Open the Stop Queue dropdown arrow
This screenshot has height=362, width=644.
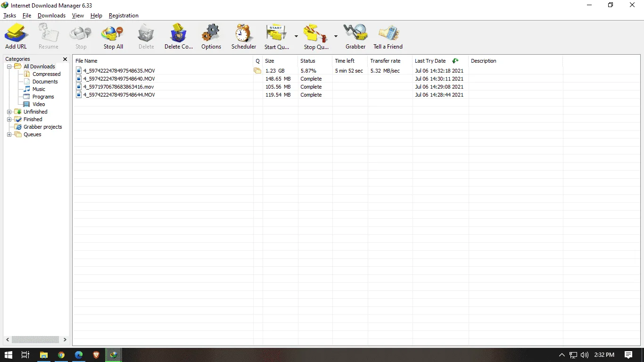[336, 36]
